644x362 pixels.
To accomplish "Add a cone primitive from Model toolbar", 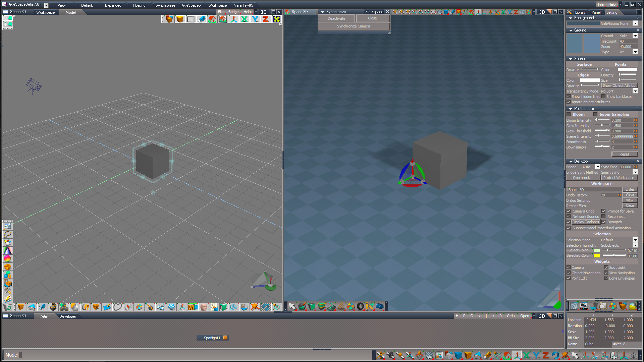I will click(x=32, y=307).
